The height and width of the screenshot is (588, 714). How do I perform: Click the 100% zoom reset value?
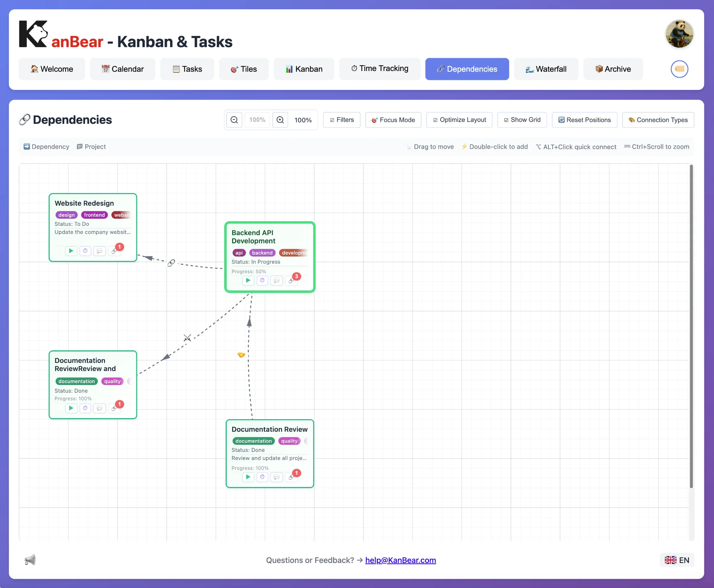[x=303, y=120]
